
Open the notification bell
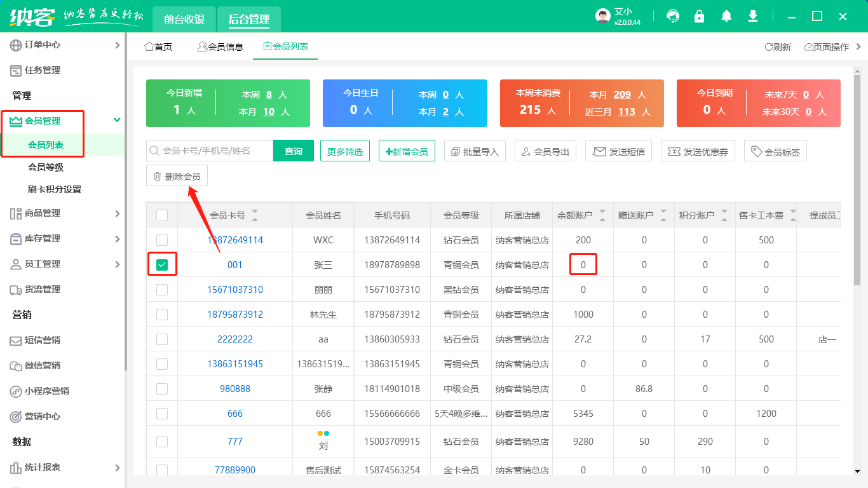[x=726, y=16]
